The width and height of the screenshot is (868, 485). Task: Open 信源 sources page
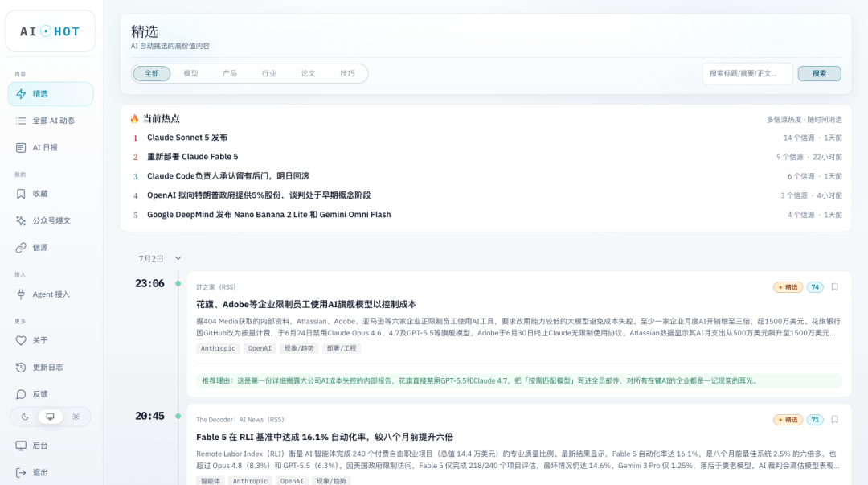[51, 247]
